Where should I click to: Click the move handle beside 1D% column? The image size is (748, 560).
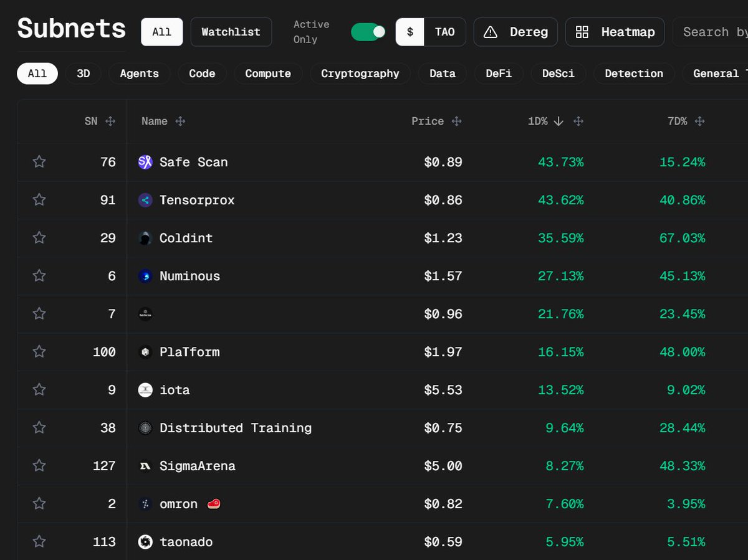click(578, 121)
